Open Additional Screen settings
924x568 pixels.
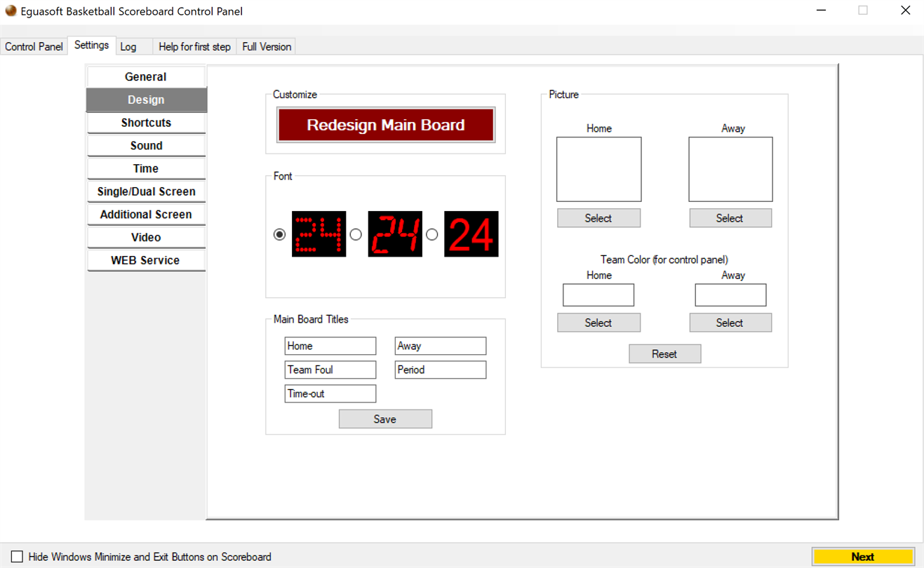[146, 215]
